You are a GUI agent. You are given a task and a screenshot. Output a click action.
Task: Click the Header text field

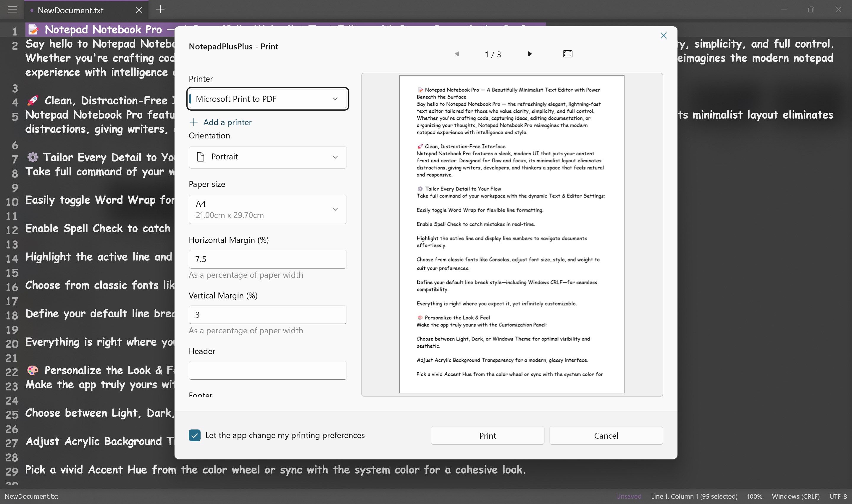point(268,370)
